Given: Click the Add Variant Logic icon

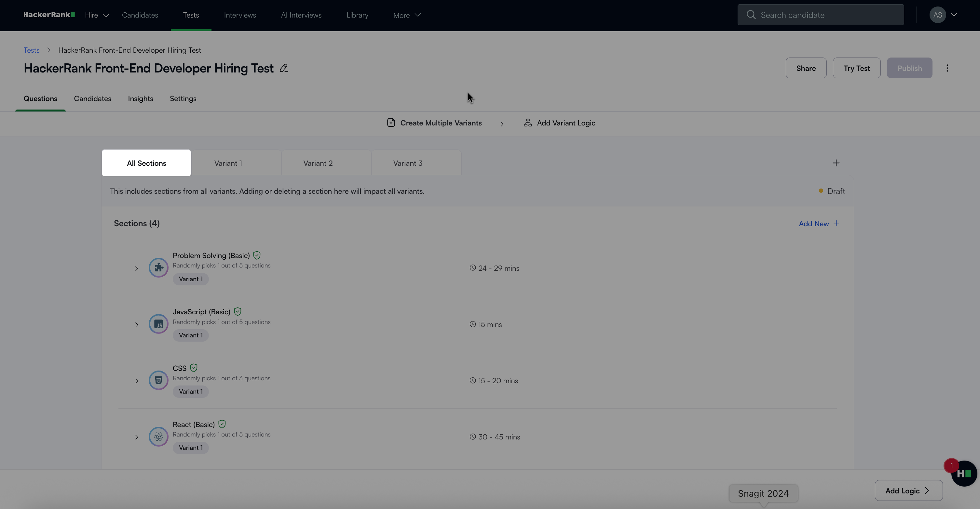Looking at the screenshot, I should (x=528, y=123).
